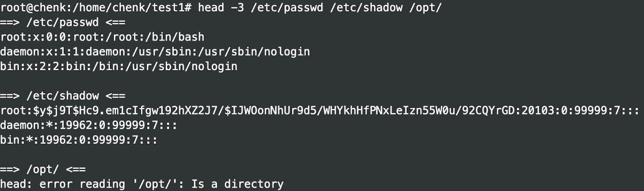
Task: Click the daemon:*:19962 shadow entry line
Action: point(79,126)
